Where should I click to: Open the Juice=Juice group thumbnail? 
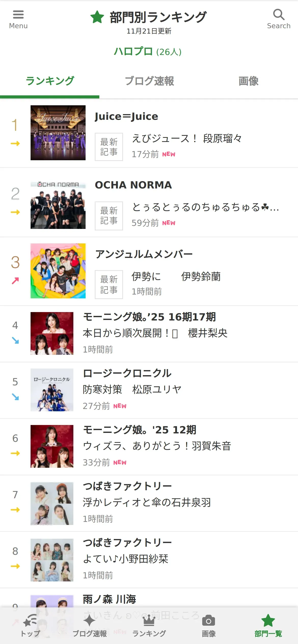pos(58,133)
